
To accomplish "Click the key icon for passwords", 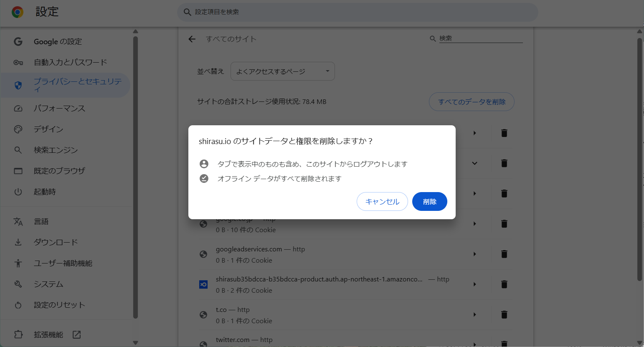I will (x=18, y=62).
